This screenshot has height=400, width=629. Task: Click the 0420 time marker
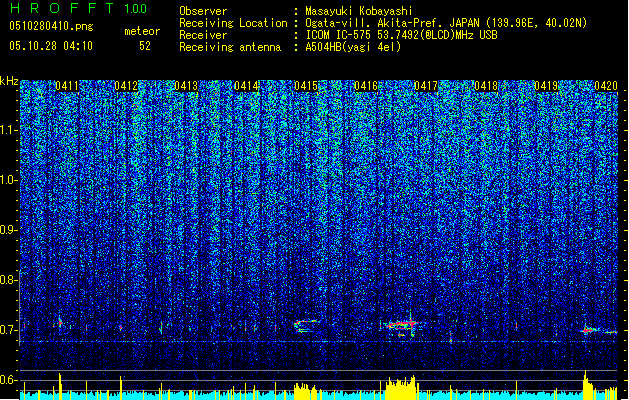(606, 86)
